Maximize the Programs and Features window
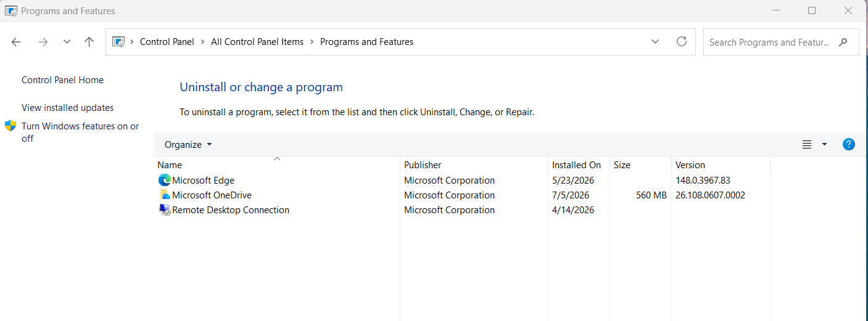This screenshot has height=321, width=868. click(812, 10)
